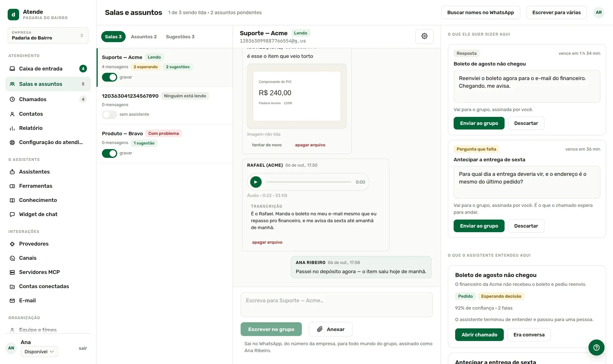Click the Atende logo icon
613x364 pixels.
(13, 15)
